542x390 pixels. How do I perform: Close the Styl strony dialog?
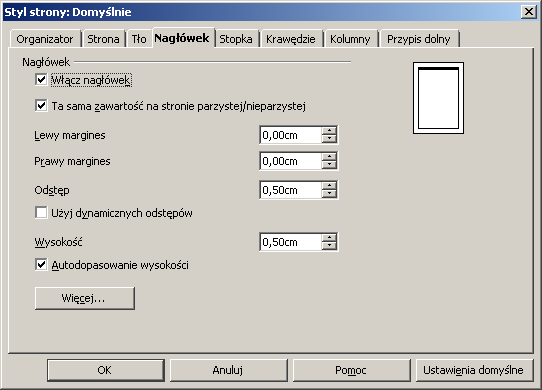click(x=529, y=12)
